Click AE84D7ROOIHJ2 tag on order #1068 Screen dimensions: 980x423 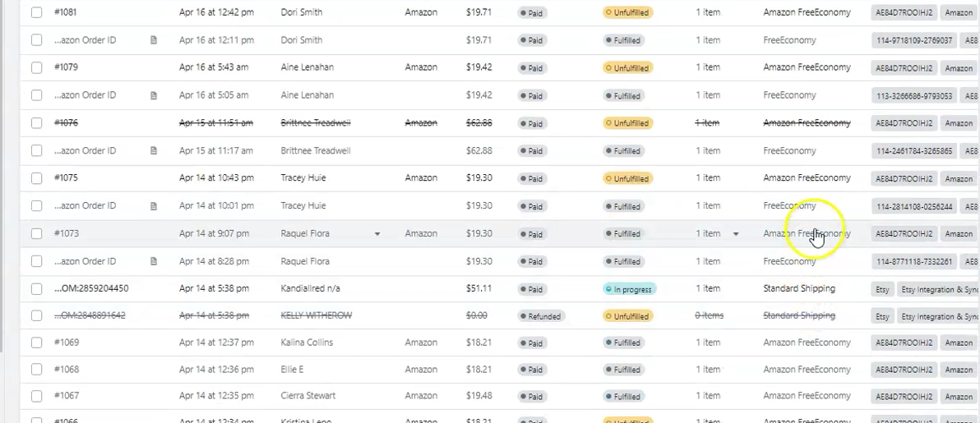click(x=904, y=370)
